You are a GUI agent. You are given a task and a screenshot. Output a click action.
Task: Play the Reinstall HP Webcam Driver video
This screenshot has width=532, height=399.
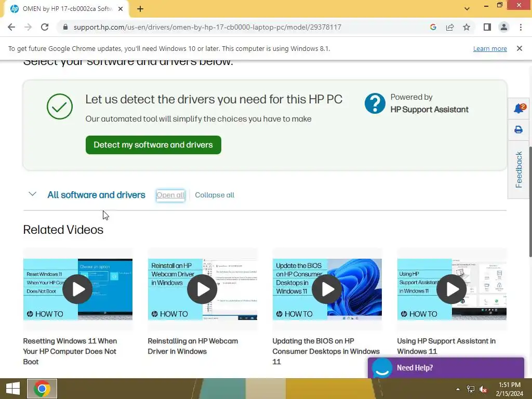pos(203,289)
